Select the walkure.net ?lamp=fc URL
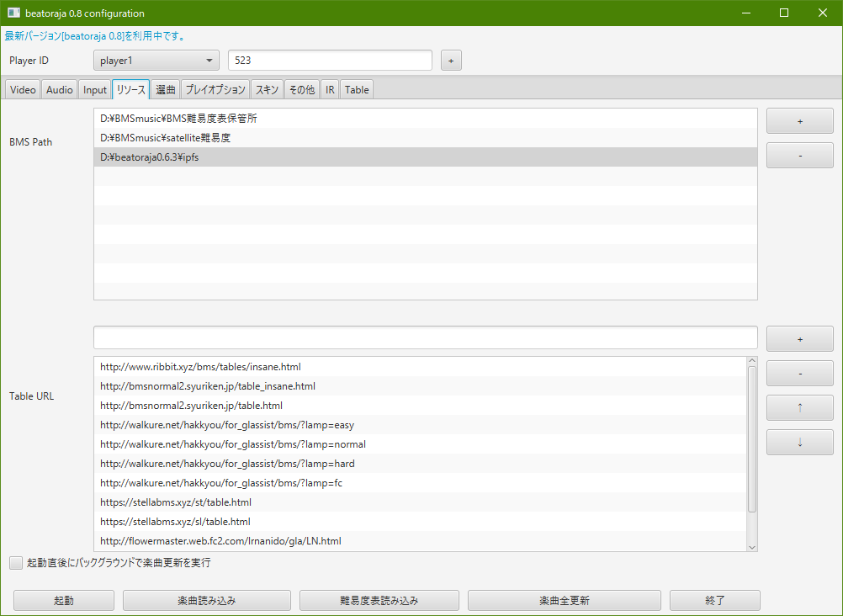The image size is (843, 616). point(421,483)
